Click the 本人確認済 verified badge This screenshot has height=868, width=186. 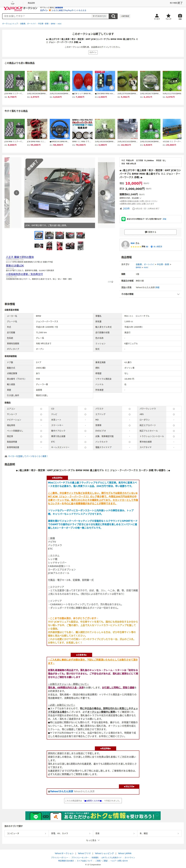click(x=156, y=247)
